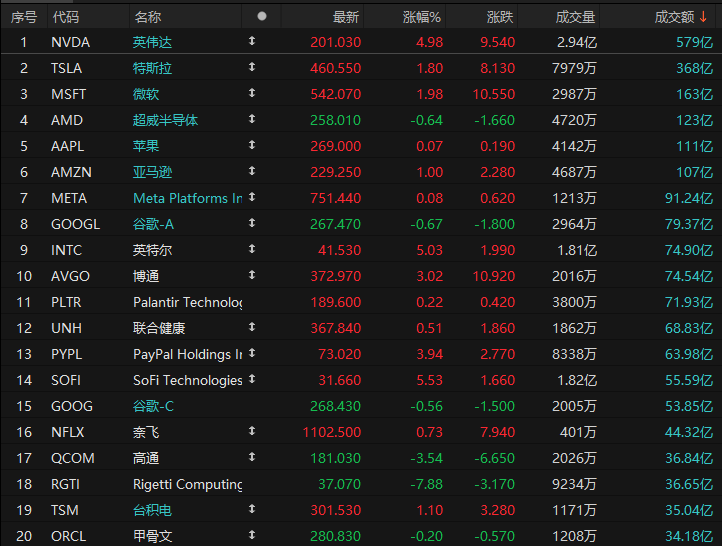
Task: Sort by the 成交量 volume column header
Action: [575, 17]
